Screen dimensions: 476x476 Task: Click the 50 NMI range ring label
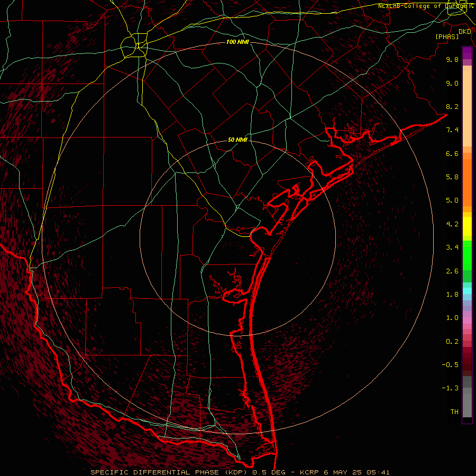point(237,140)
